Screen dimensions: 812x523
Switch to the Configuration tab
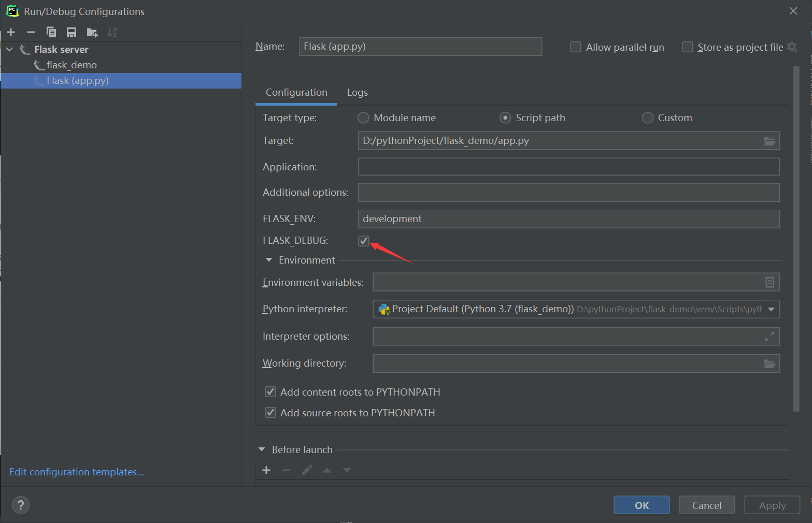tap(296, 92)
